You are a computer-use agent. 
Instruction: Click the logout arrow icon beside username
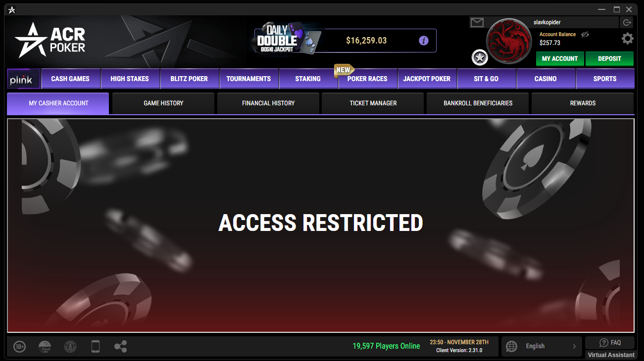pos(627,22)
